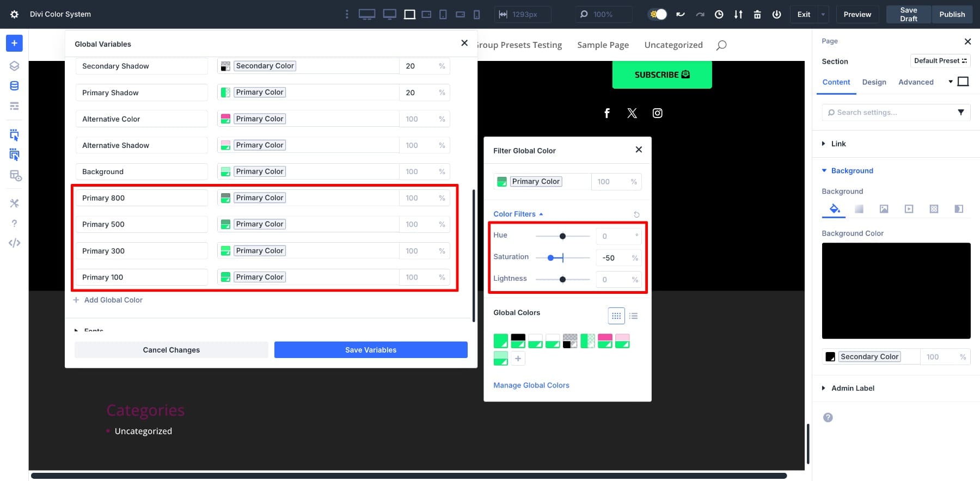
Task: Select the widest desktop viewport icon
Action: [x=367, y=14]
